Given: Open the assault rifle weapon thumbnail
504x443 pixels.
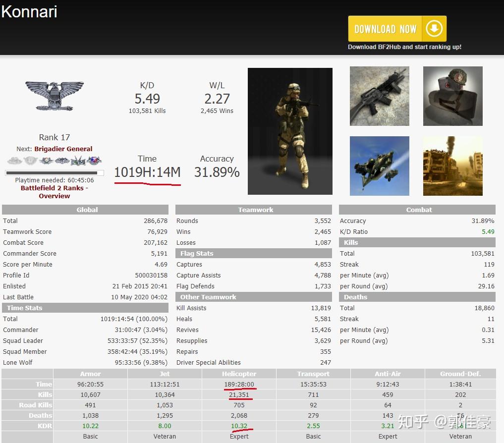Looking at the screenshot, I should coord(379,96).
